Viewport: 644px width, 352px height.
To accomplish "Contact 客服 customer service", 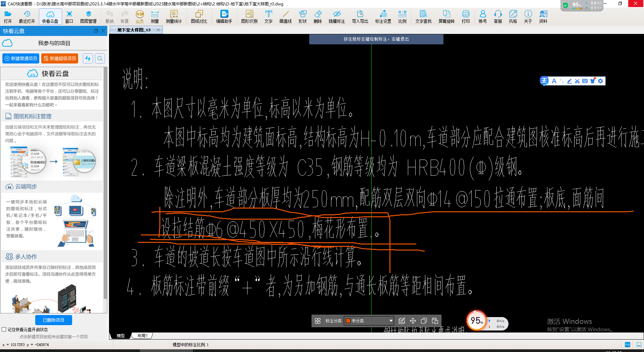I will click(x=498, y=16).
